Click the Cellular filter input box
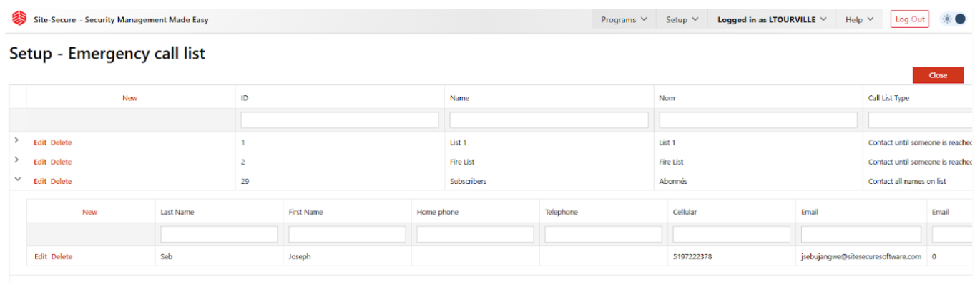 (x=731, y=235)
